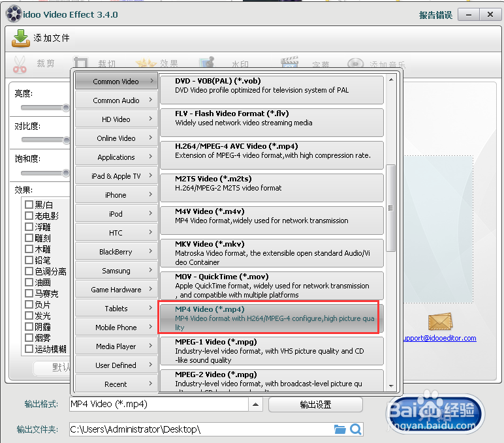The image size is (504, 443).
Task: Open the Mobile Phone category
Action: 116,328
